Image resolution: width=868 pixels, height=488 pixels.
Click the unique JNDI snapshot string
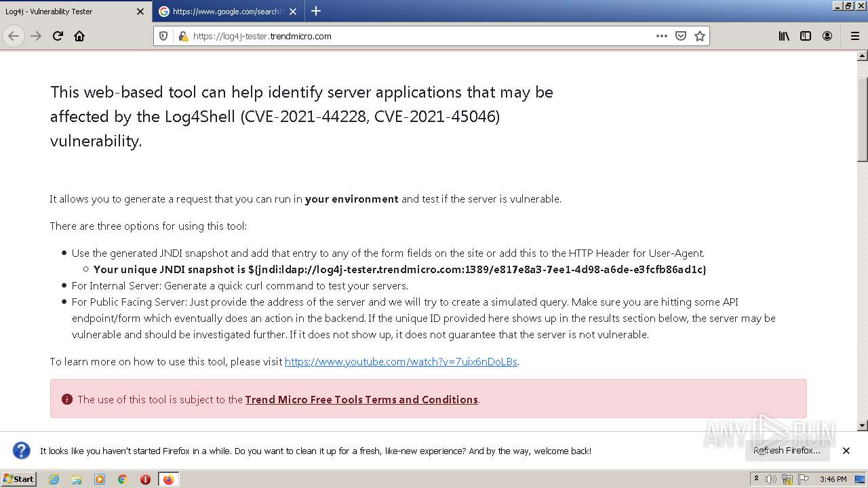pyautogui.click(x=477, y=269)
